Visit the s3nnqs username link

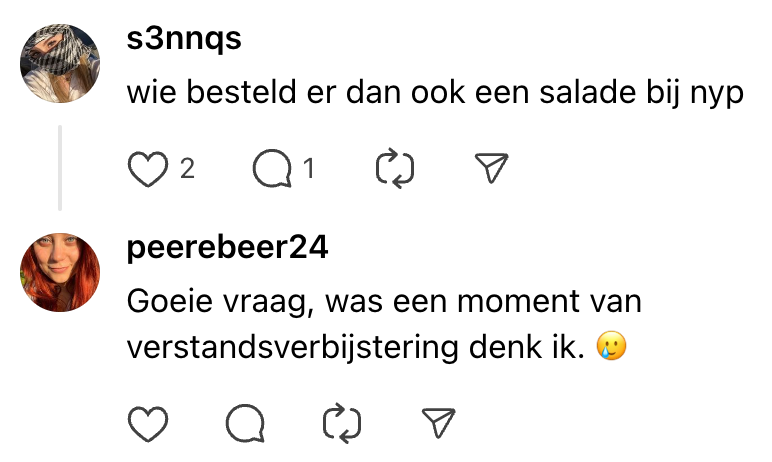click(x=184, y=40)
